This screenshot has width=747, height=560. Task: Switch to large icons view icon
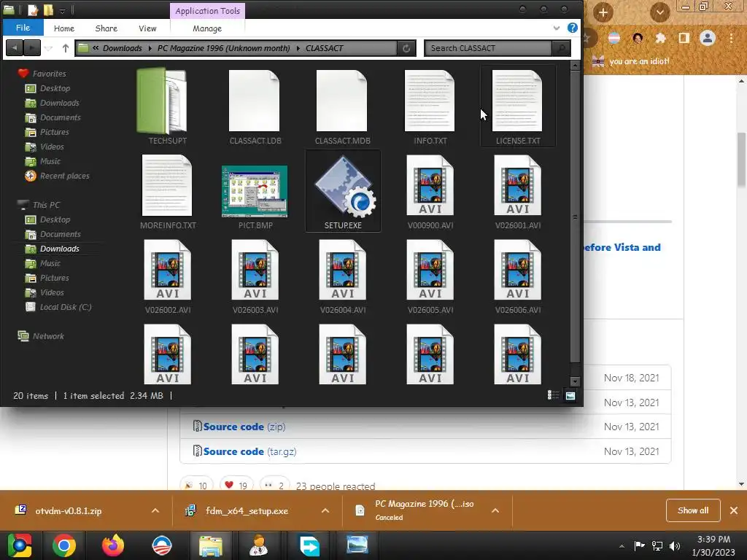pos(570,395)
